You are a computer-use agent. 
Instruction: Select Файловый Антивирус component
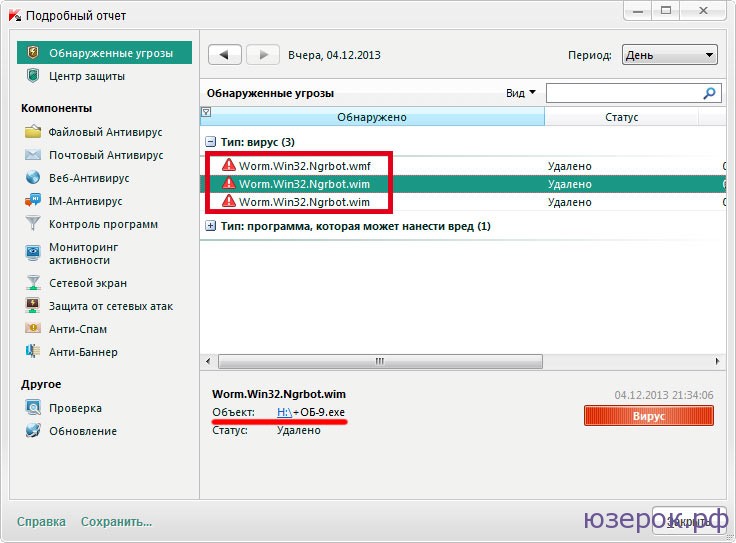(106, 132)
